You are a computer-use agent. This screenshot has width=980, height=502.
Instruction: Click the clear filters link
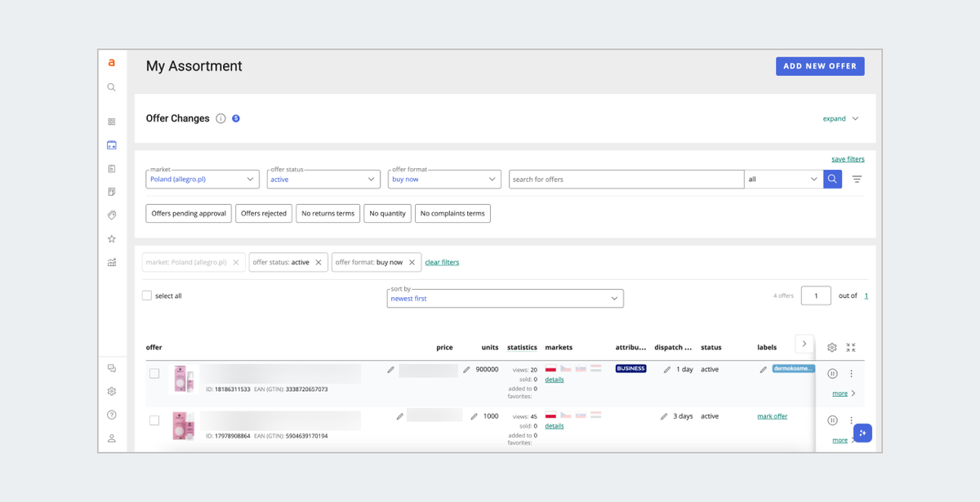point(442,262)
